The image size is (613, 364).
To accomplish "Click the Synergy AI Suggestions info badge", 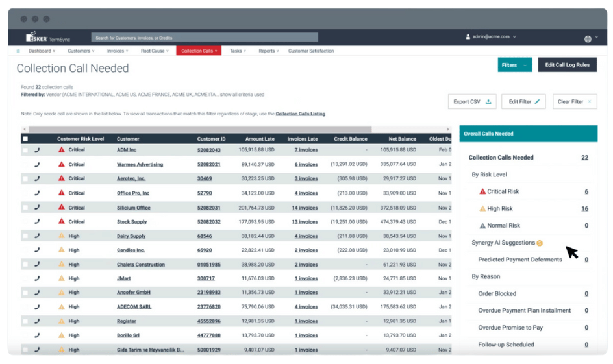I will (x=540, y=243).
